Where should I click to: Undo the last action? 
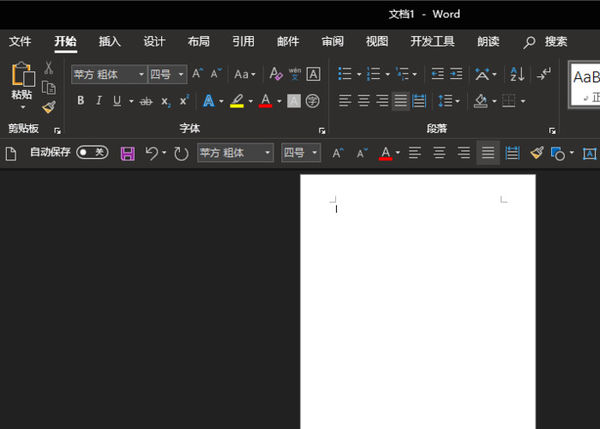tap(152, 153)
